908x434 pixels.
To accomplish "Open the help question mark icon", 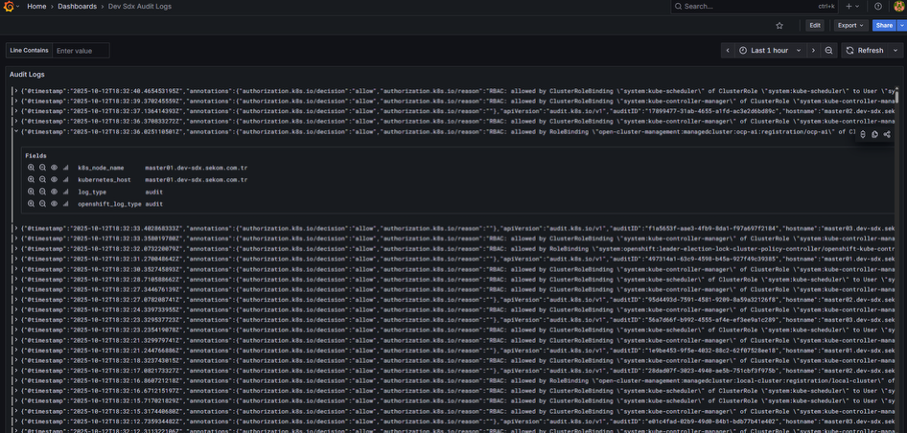I will 878,6.
